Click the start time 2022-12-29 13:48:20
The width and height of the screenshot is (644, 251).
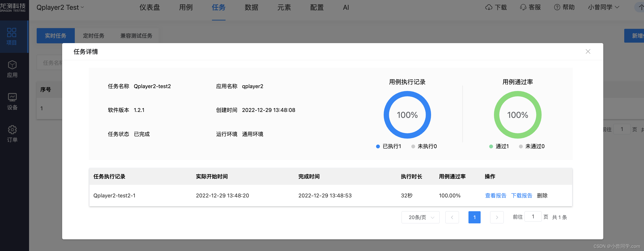(222, 196)
